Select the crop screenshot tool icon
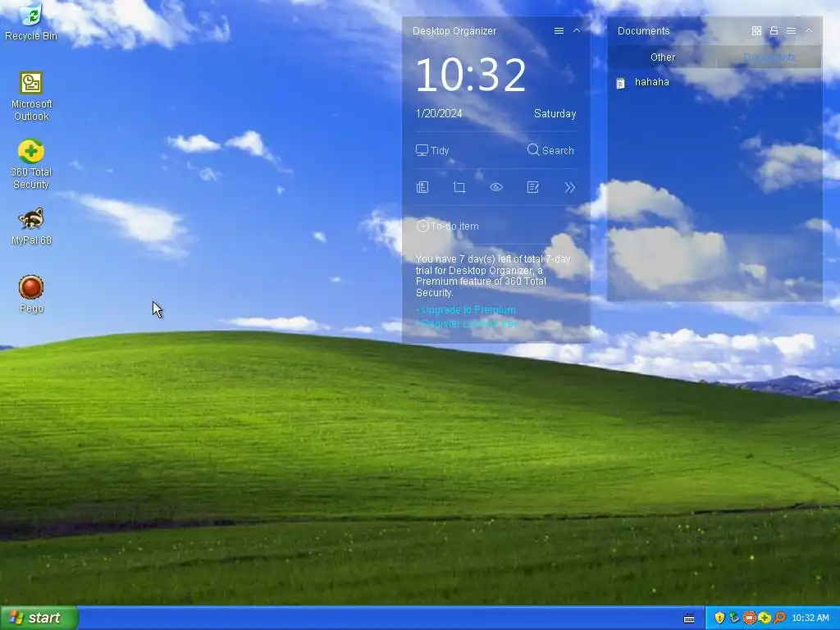 tap(459, 187)
